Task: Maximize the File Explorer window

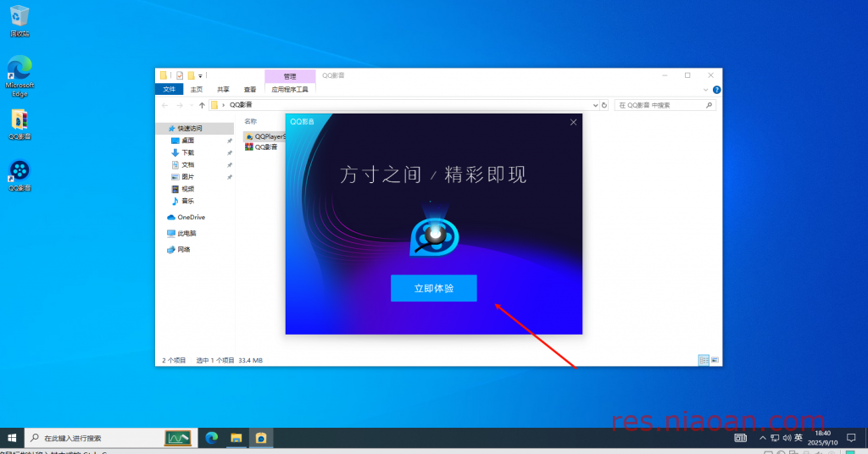Action: pos(687,75)
